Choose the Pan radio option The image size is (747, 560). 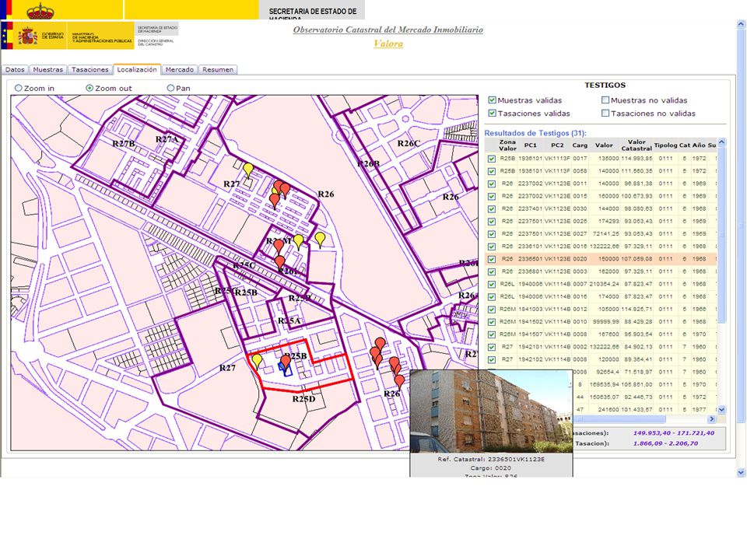[x=170, y=88]
